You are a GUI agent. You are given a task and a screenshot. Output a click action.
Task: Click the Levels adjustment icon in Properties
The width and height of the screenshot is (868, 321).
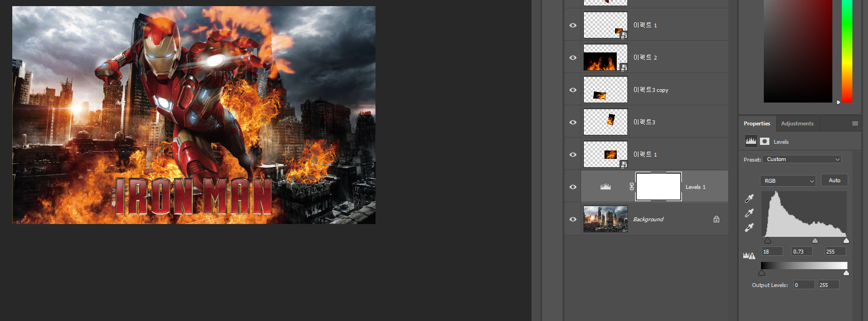pos(751,142)
